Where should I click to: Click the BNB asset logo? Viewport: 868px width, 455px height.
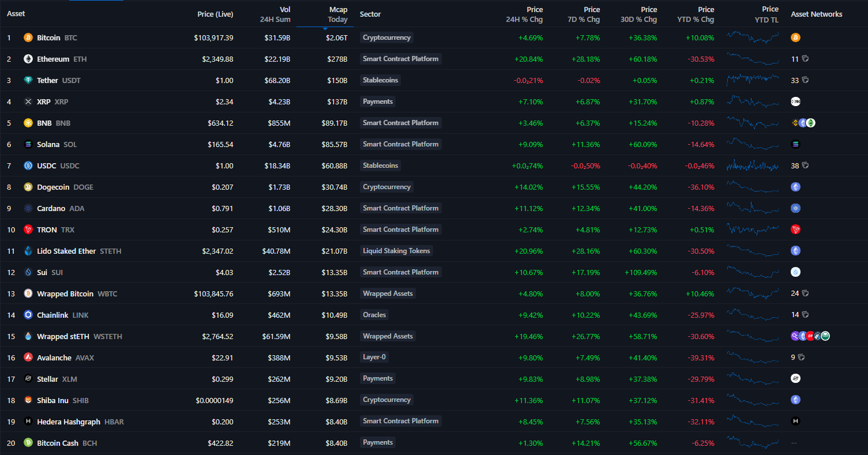28,123
